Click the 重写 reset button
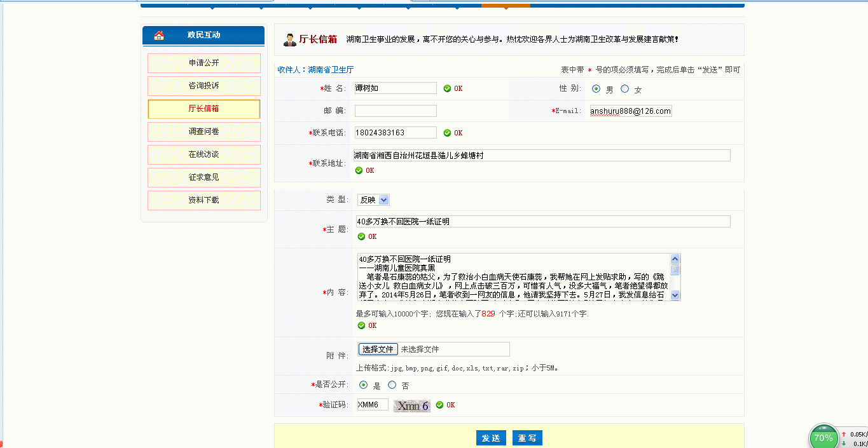This screenshot has height=448, width=868. pyautogui.click(x=527, y=438)
